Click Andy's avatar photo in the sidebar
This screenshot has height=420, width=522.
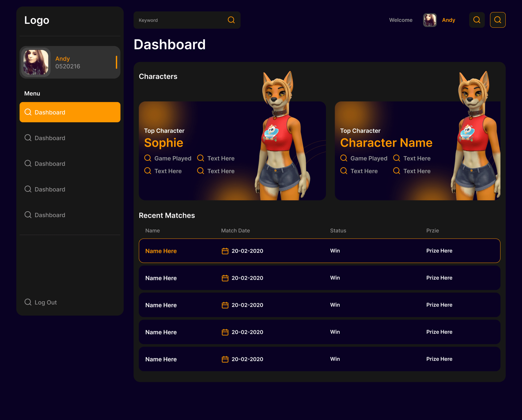tap(36, 62)
